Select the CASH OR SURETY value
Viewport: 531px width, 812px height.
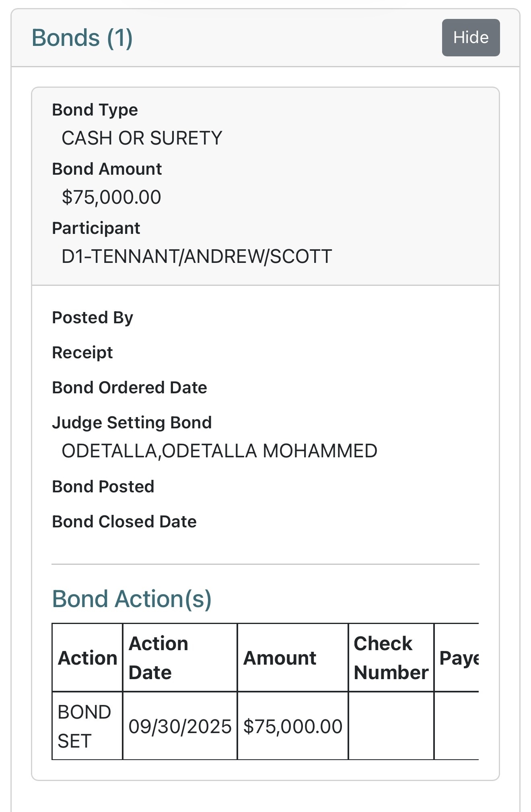coord(142,138)
